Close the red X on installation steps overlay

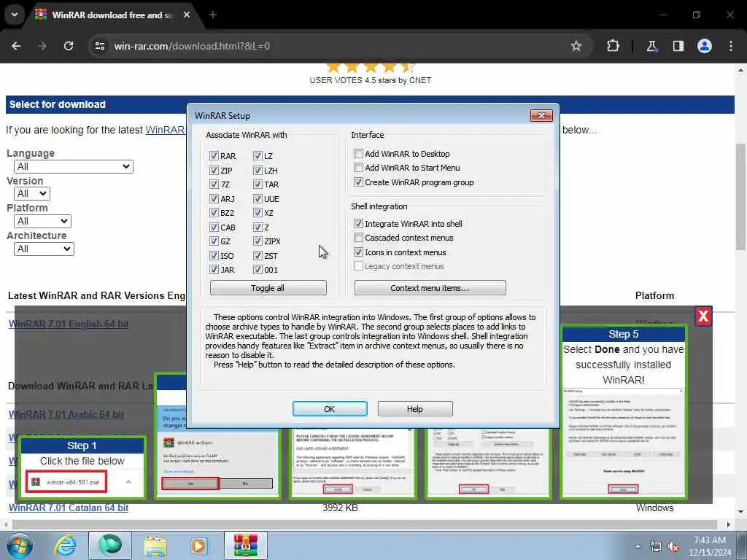click(703, 316)
